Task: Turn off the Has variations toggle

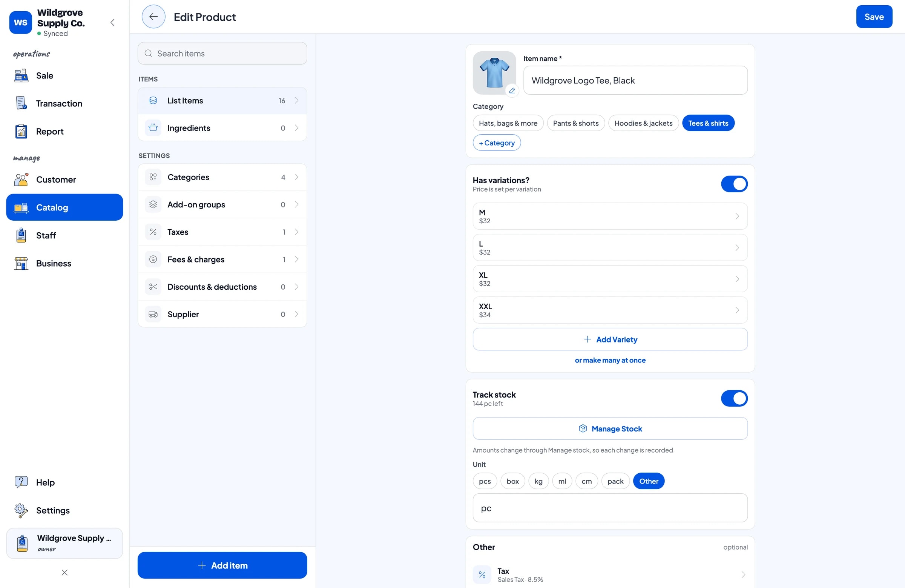Action: (734, 184)
